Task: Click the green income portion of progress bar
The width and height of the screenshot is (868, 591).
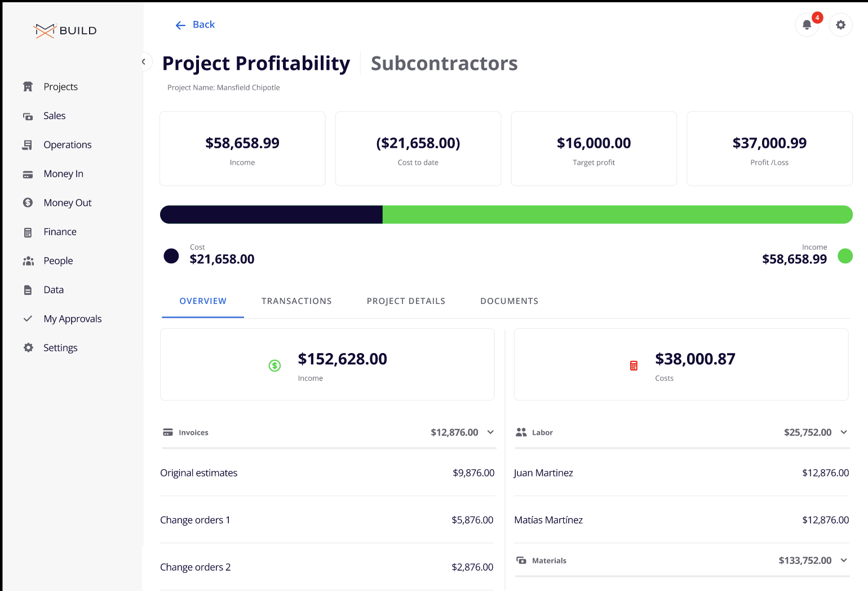Action: pos(617,215)
